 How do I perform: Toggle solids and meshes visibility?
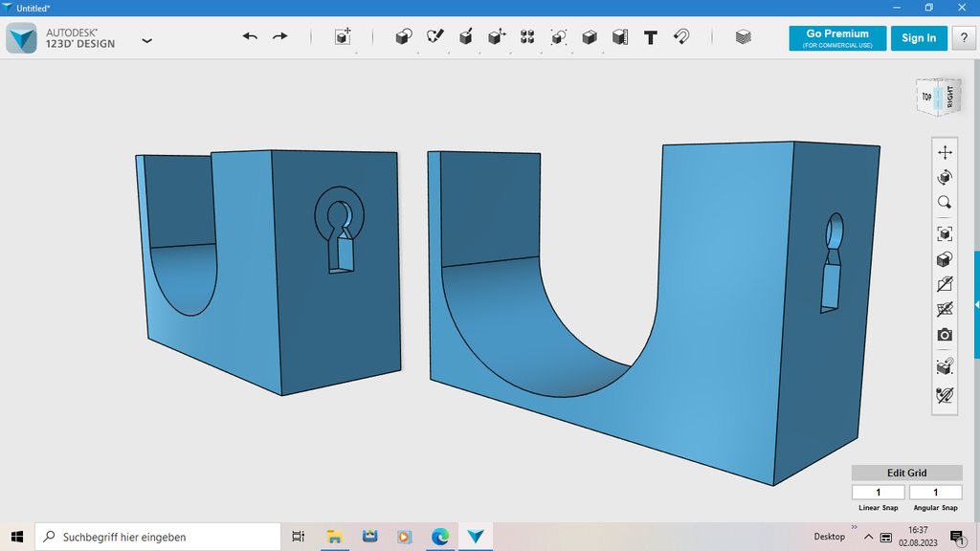tap(945, 309)
